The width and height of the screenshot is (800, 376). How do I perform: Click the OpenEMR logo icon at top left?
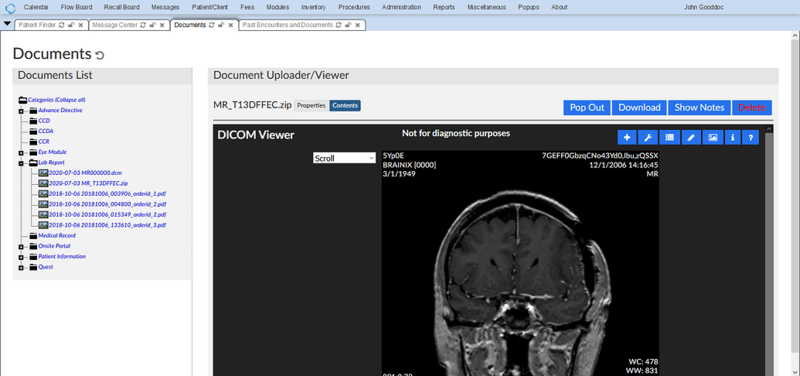[10, 8]
